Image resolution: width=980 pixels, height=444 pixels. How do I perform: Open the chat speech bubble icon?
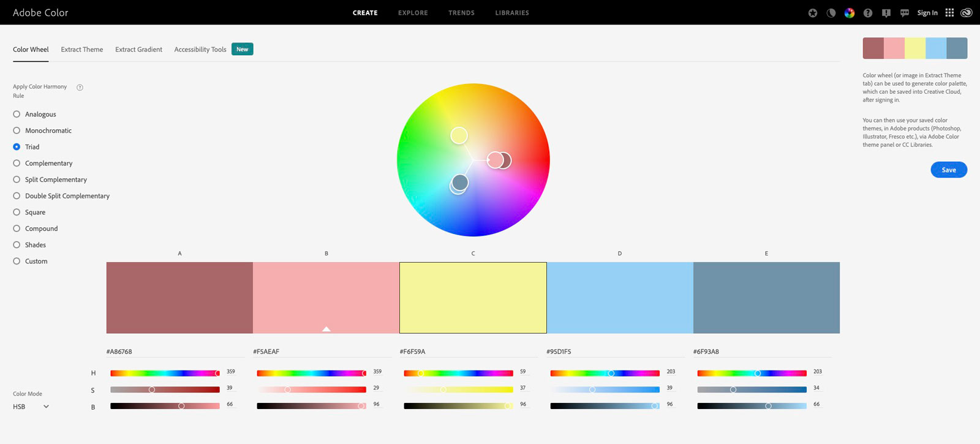[904, 13]
